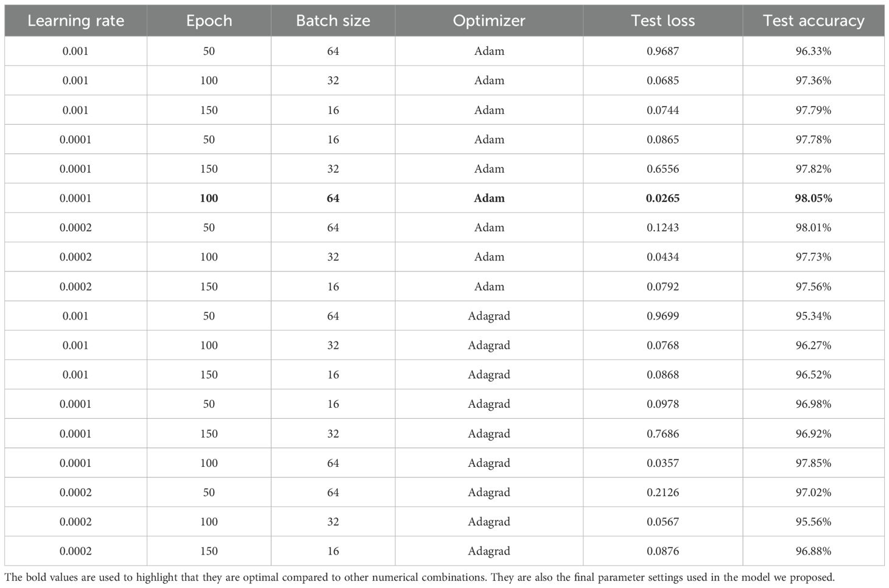
Task: Select the bold 0.0265 test loss cell
Action: click(x=662, y=198)
